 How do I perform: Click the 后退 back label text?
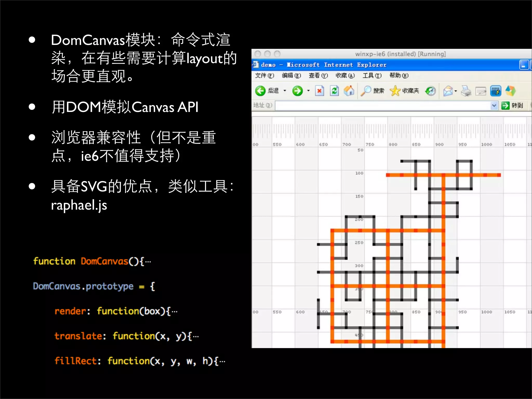(273, 91)
